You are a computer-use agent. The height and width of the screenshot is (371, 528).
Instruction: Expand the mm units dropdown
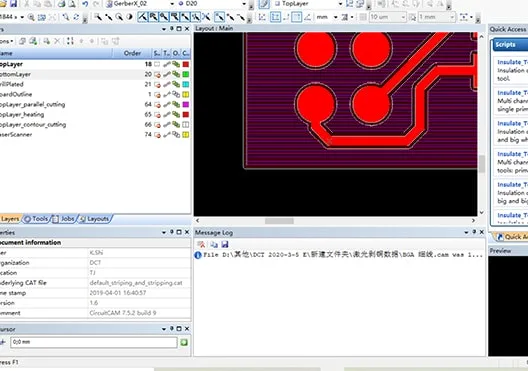click(335, 17)
